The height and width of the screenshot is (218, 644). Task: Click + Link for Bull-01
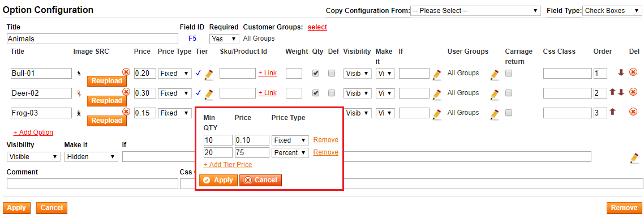(x=267, y=73)
